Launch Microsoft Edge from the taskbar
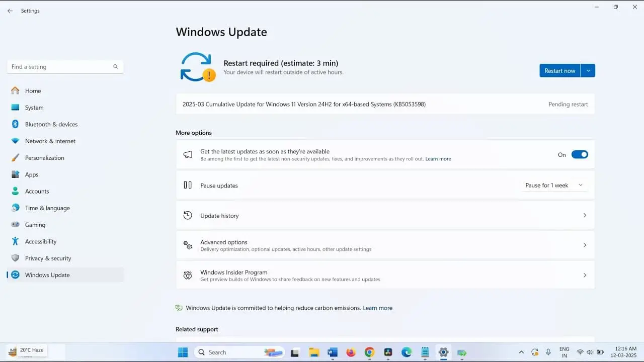 407,352
